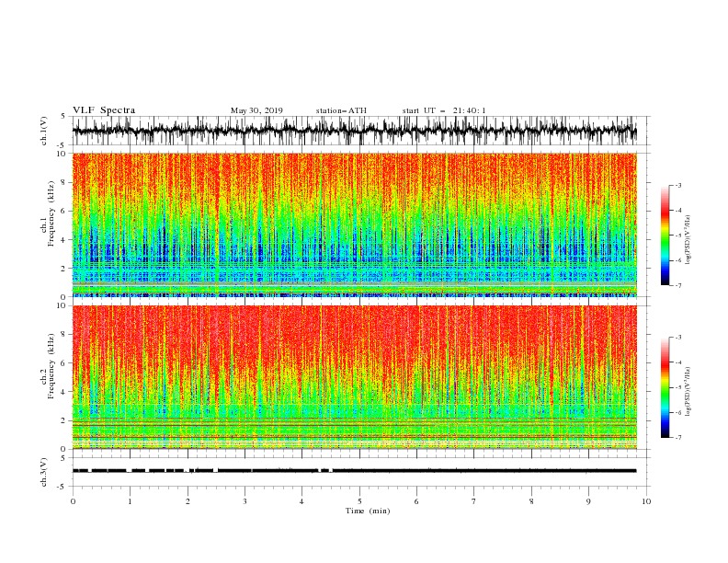Click time axis tick label "4"
The image size is (728, 563).
point(302,501)
